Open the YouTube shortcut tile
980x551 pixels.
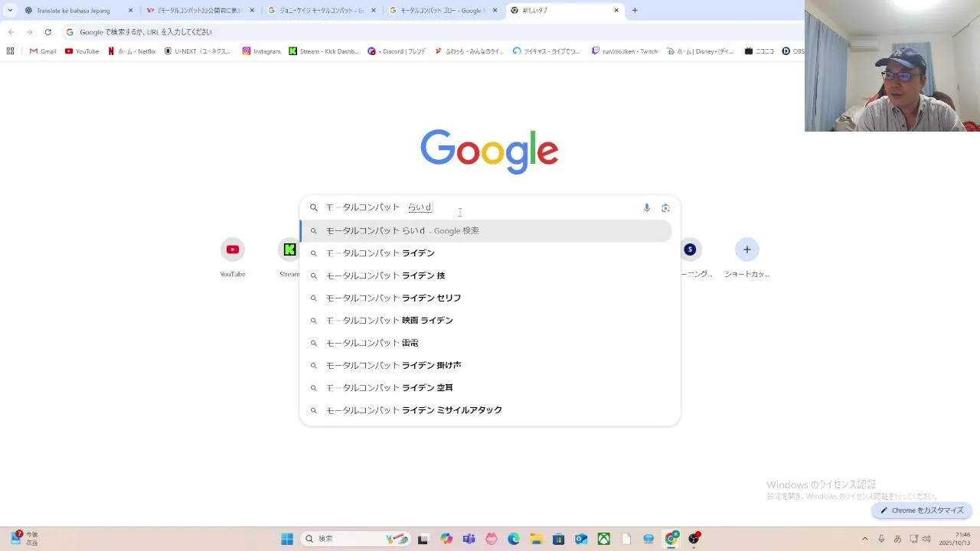coord(233,249)
